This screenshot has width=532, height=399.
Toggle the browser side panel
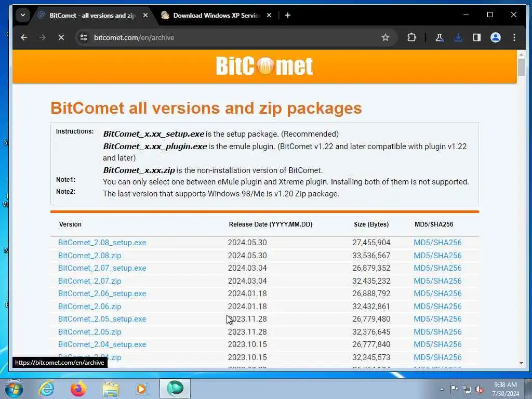(x=477, y=37)
